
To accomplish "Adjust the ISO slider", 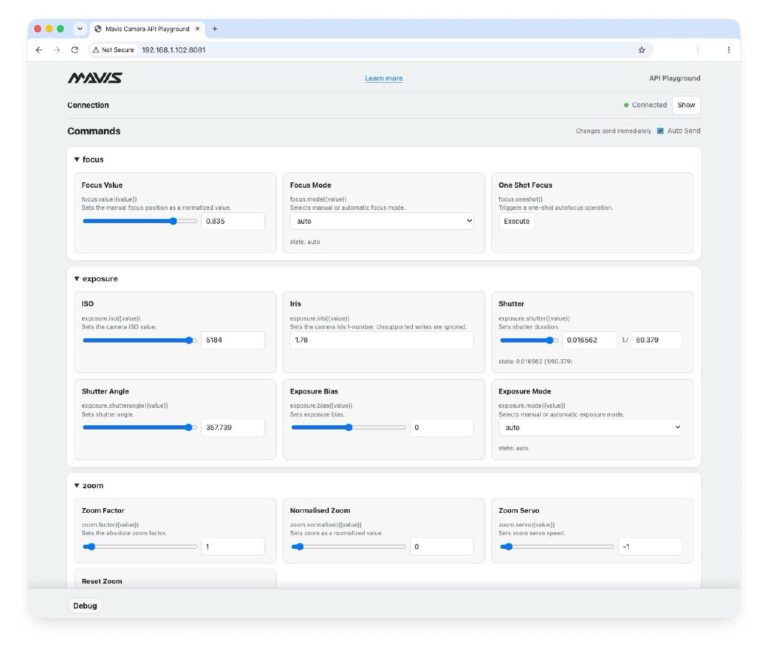I will pos(140,340).
